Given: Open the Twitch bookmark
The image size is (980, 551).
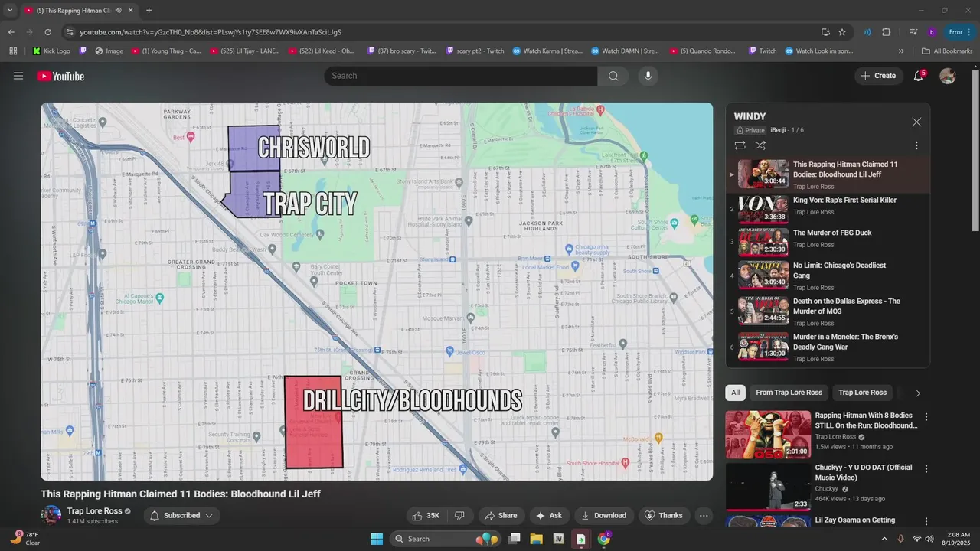Looking at the screenshot, I should pyautogui.click(x=761, y=51).
